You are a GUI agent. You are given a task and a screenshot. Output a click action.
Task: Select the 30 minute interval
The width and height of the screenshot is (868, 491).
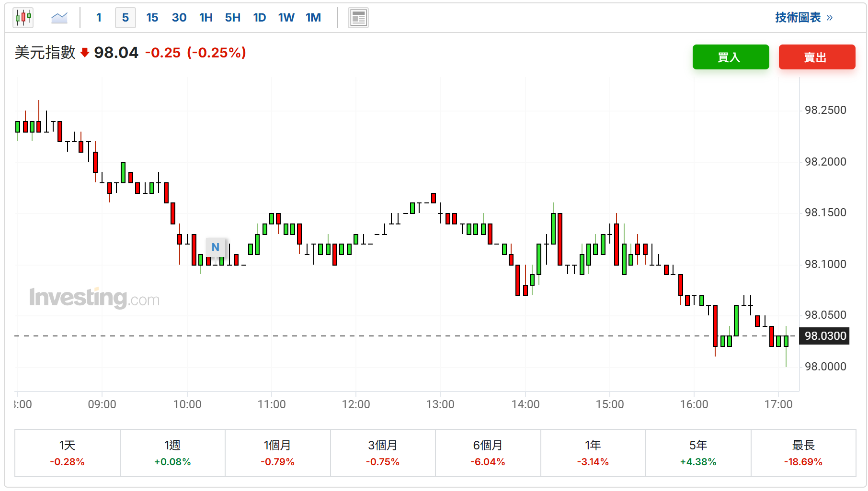click(x=179, y=18)
